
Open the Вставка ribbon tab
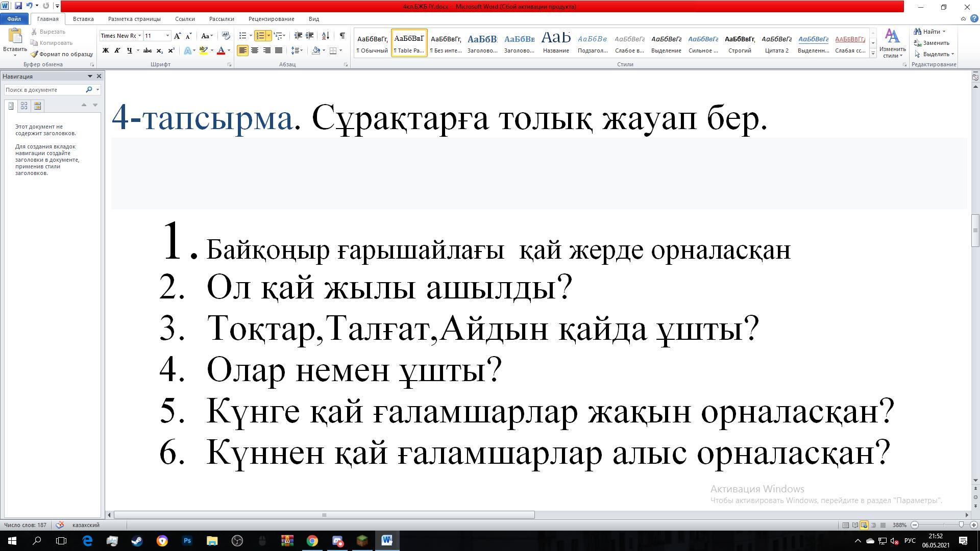tap(83, 19)
